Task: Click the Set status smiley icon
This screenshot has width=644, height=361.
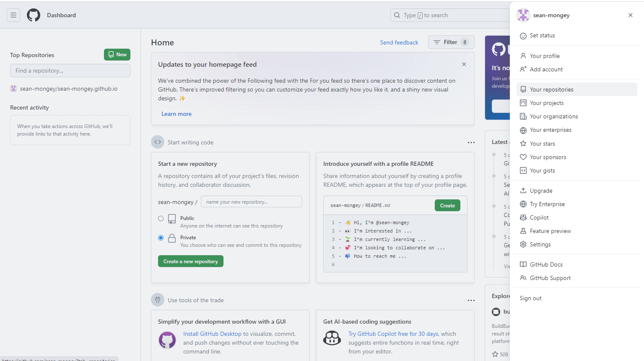Action: coord(523,36)
